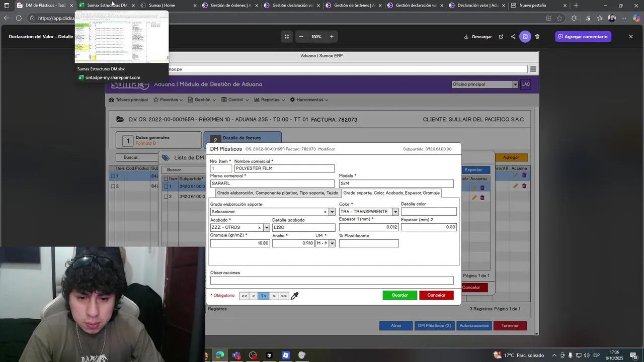Open the U.M. unit dropdown arrow
644x362 pixels.
tap(332, 243)
